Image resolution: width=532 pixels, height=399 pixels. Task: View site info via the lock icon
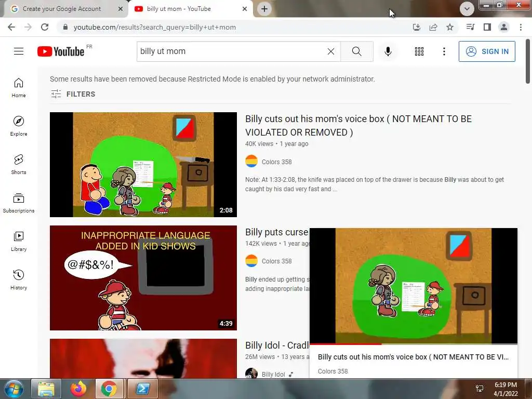tap(65, 27)
